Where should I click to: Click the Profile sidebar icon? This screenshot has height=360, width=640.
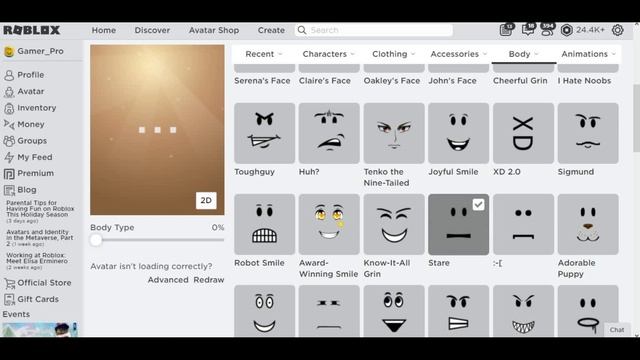click(x=9, y=75)
